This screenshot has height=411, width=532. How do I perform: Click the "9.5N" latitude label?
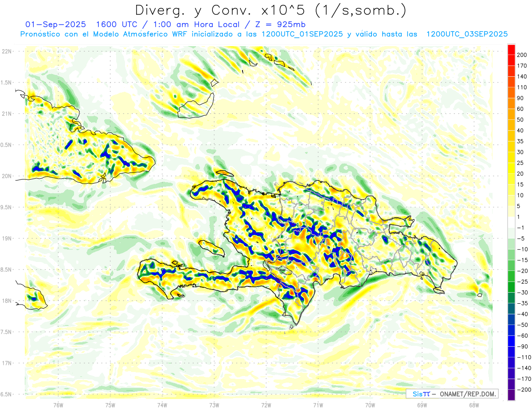pos(6,207)
